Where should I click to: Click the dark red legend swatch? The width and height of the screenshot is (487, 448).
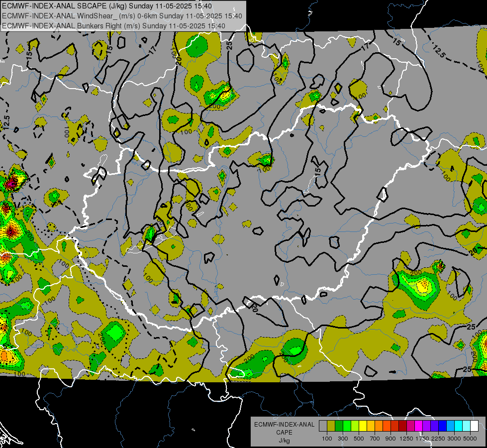pos(403,426)
